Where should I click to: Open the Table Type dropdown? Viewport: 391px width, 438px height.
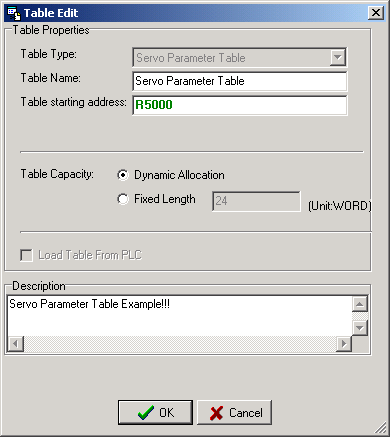click(338, 57)
